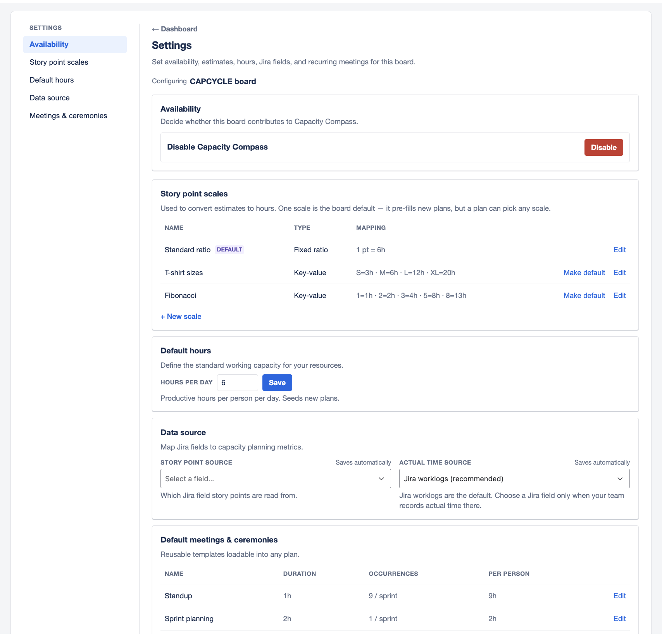
Task: Select the '1 pt = 6h' mapping text
Action: pyautogui.click(x=371, y=250)
